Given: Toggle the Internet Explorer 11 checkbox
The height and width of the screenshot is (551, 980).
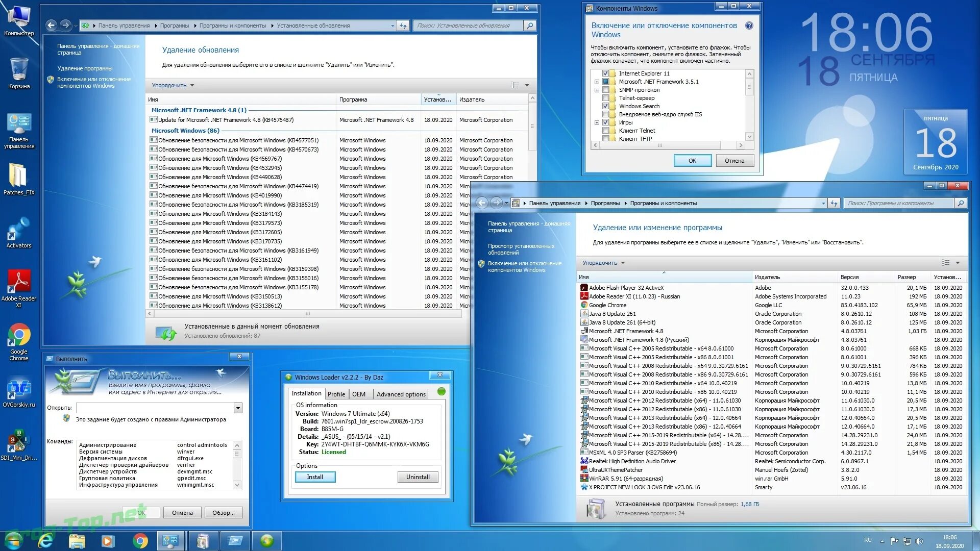Looking at the screenshot, I should tap(605, 73).
